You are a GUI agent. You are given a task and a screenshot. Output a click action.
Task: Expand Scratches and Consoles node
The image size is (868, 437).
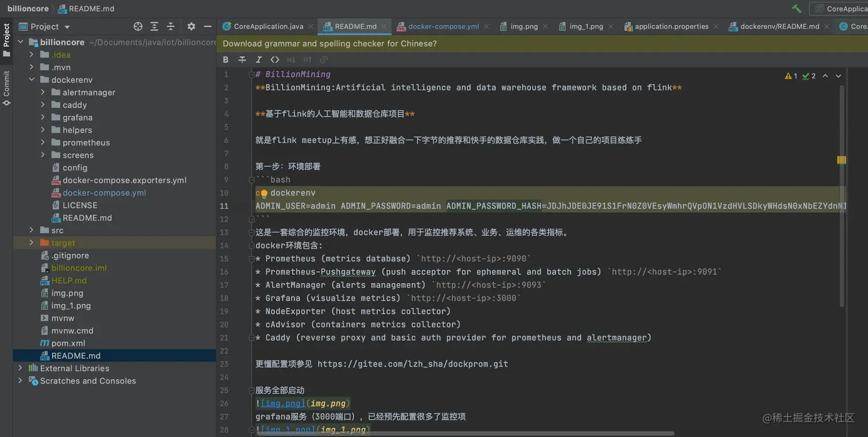point(20,381)
